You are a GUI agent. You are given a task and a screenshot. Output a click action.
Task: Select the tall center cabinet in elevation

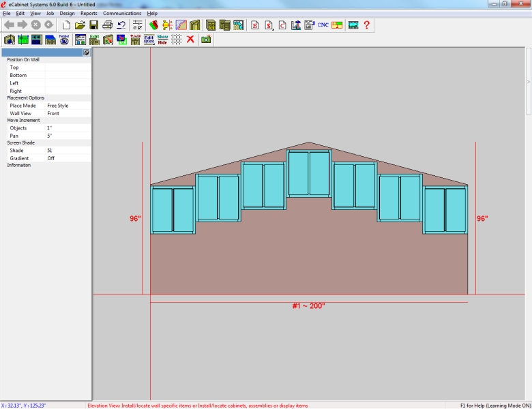tap(309, 174)
